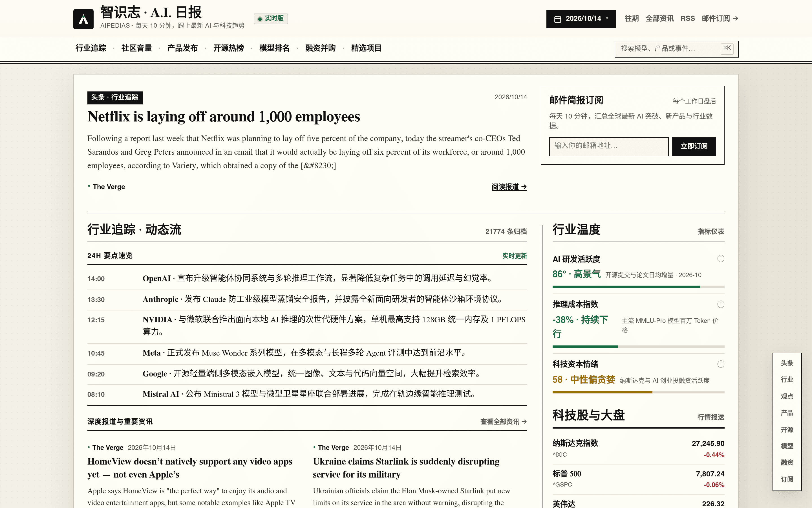This screenshot has height=508, width=812.
Task: Click AI 研发活跃度 progress bar
Action: (x=638, y=286)
